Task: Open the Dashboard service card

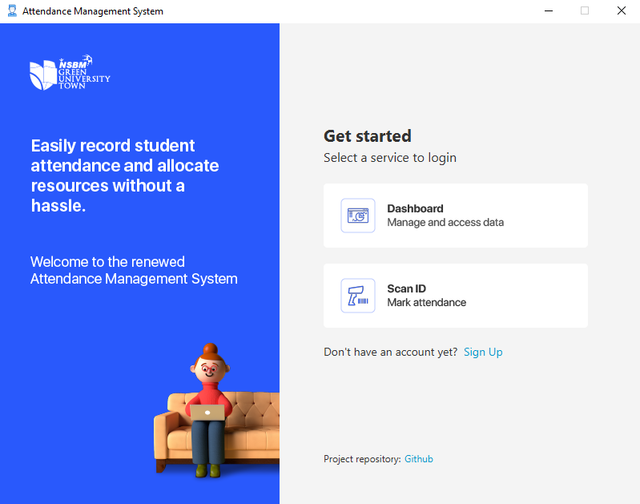Action: point(456,215)
